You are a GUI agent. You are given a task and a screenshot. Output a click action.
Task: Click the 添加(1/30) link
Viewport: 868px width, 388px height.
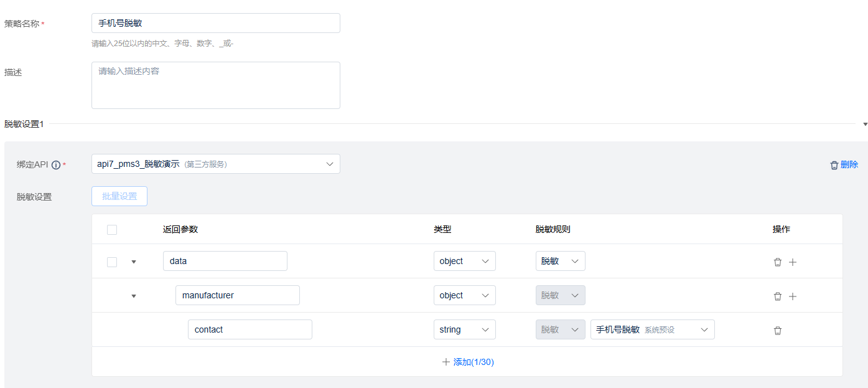click(x=468, y=362)
